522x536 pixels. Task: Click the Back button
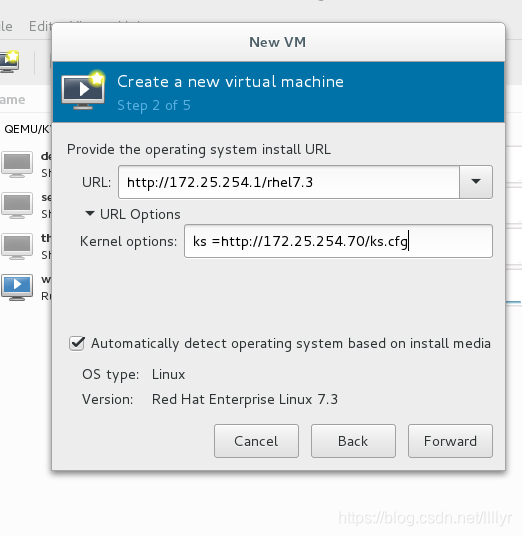click(353, 441)
